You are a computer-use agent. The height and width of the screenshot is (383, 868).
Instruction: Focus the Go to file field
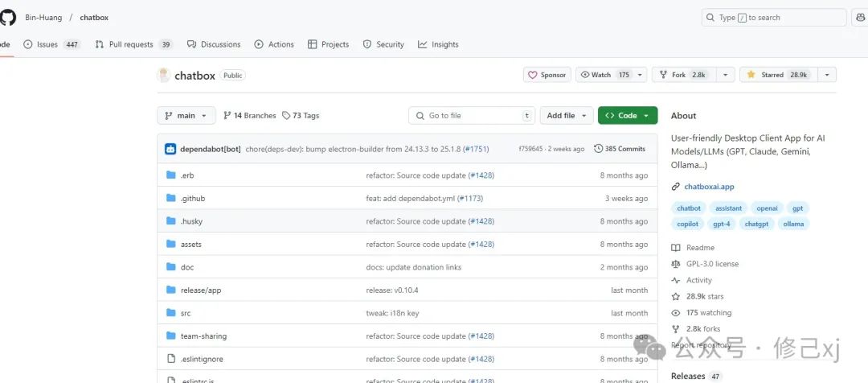tap(473, 115)
